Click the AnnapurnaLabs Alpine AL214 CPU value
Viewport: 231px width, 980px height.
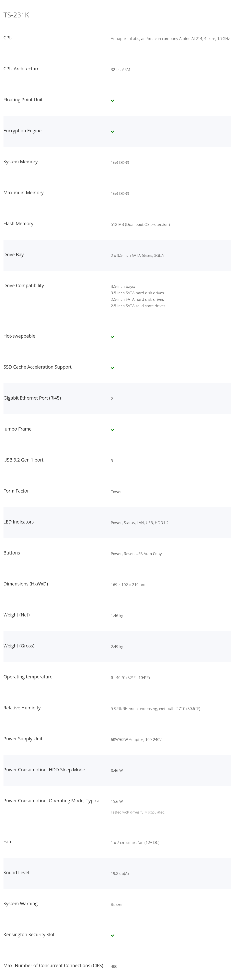(170, 38)
